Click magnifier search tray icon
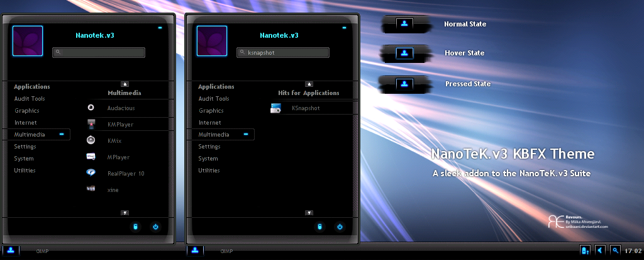Viewport: 644px width, 260px height. 615,250
